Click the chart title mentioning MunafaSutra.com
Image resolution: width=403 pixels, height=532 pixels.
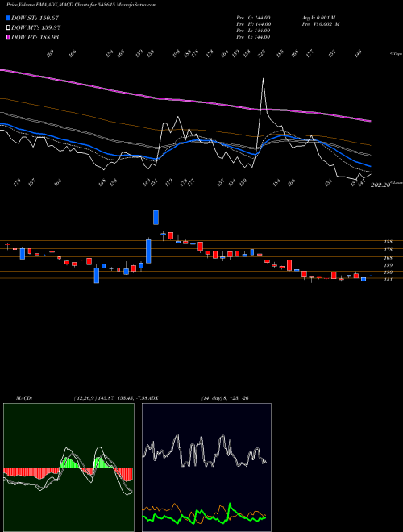(81, 5)
